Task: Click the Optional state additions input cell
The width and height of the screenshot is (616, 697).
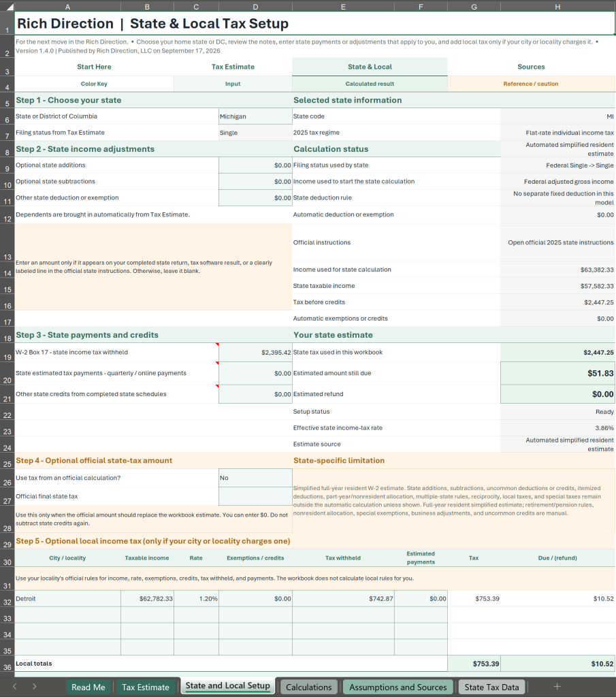Action: pos(255,165)
